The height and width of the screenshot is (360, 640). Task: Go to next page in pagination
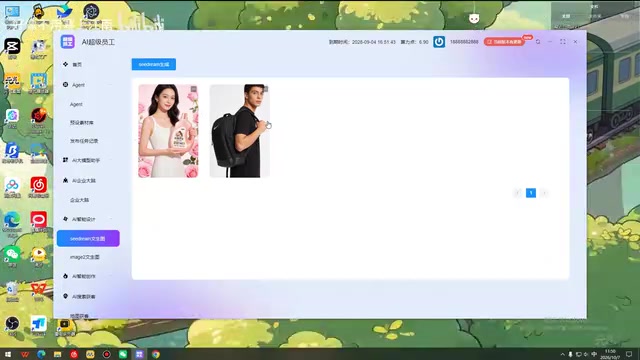[544, 193]
